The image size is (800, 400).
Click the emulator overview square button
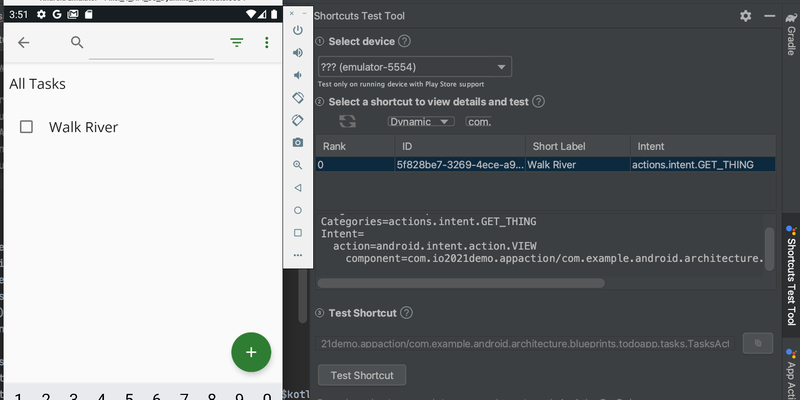click(298, 233)
